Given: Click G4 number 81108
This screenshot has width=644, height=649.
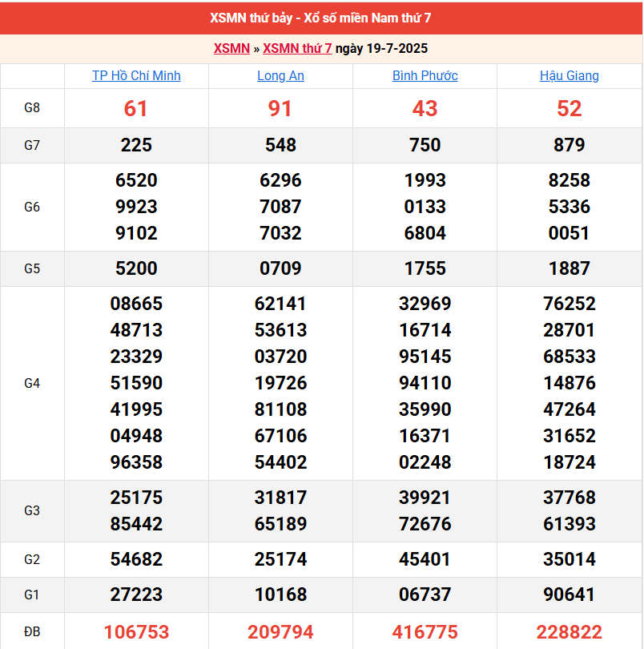Looking at the screenshot, I should pyautogui.click(x=280, y=409).
